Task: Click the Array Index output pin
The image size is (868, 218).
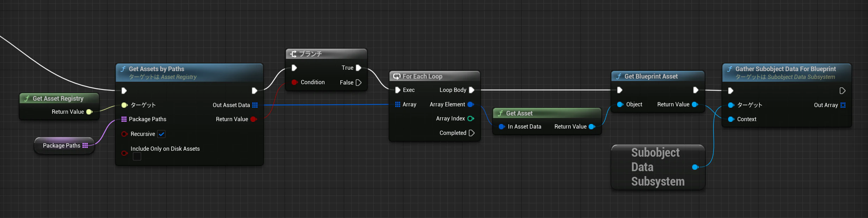Action: pos(471,118)
